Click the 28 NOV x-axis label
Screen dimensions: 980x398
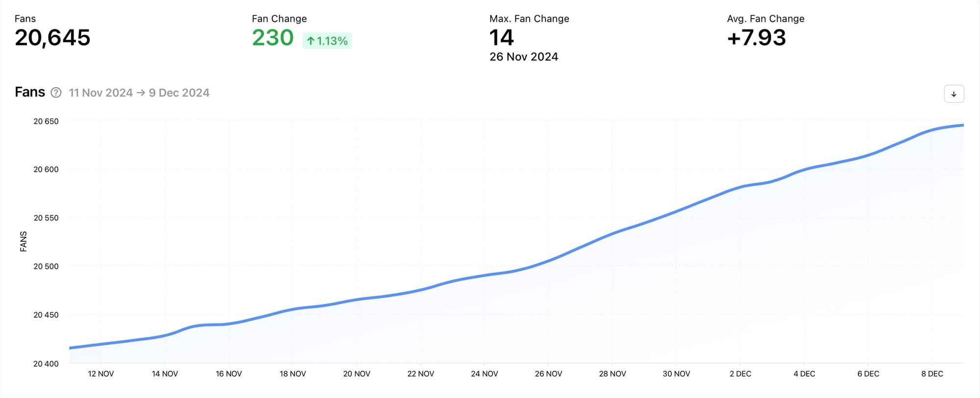point(612,374)
